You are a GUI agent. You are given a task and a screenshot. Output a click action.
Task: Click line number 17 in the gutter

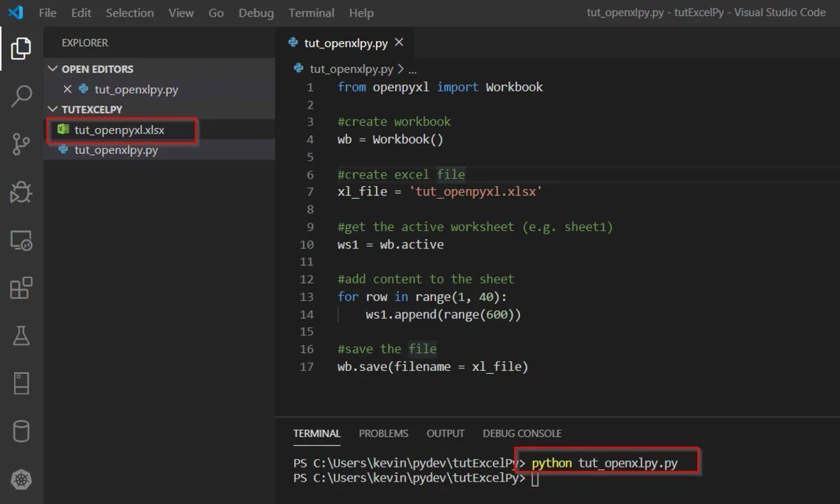pyautogui.click(x=307, y=366)
